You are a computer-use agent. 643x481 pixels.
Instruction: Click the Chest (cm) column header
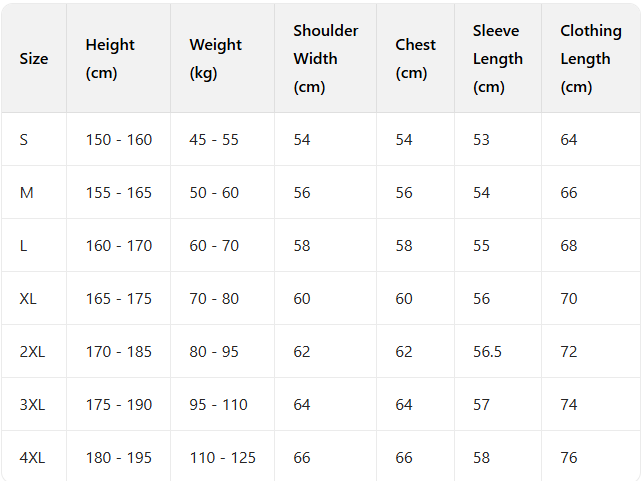point(415,59)
